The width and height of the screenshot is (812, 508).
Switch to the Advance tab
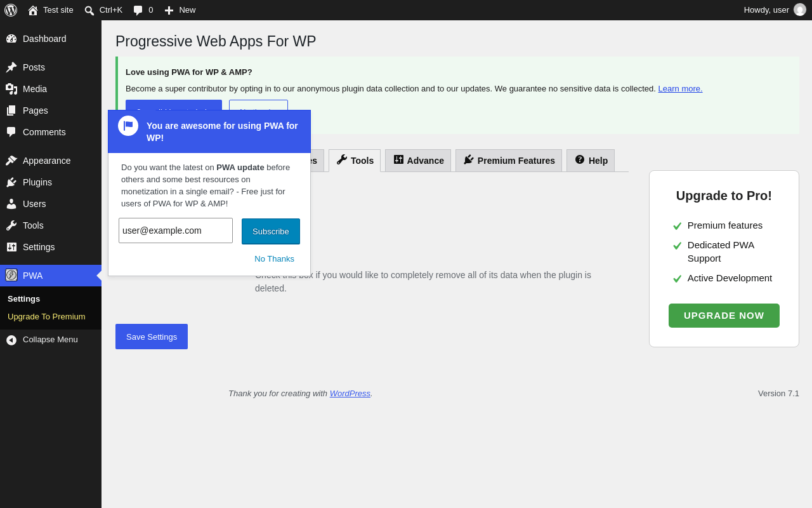coord(418,161)
